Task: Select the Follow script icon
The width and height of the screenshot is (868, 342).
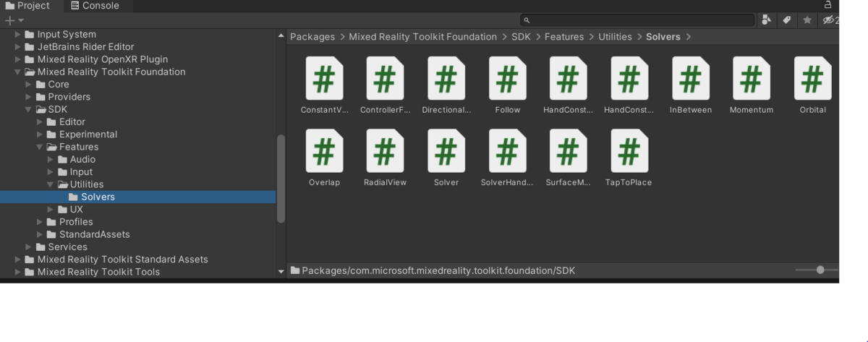Action: (508, 78)
